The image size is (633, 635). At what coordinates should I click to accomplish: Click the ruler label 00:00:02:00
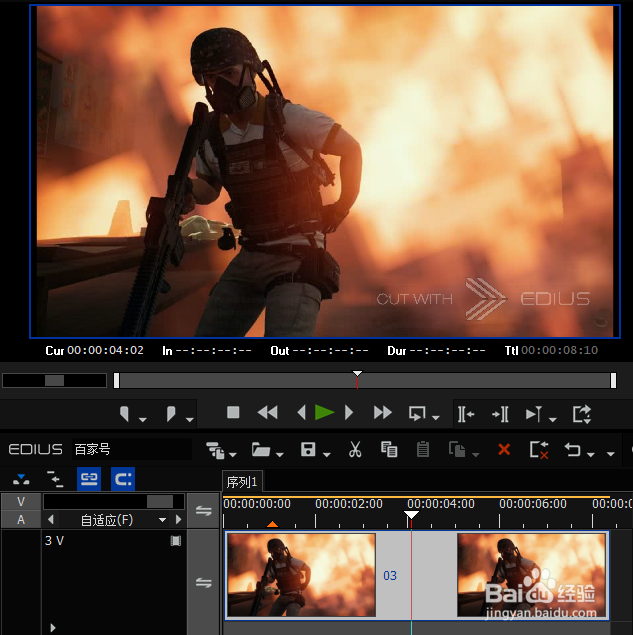[x=349, y=504]
